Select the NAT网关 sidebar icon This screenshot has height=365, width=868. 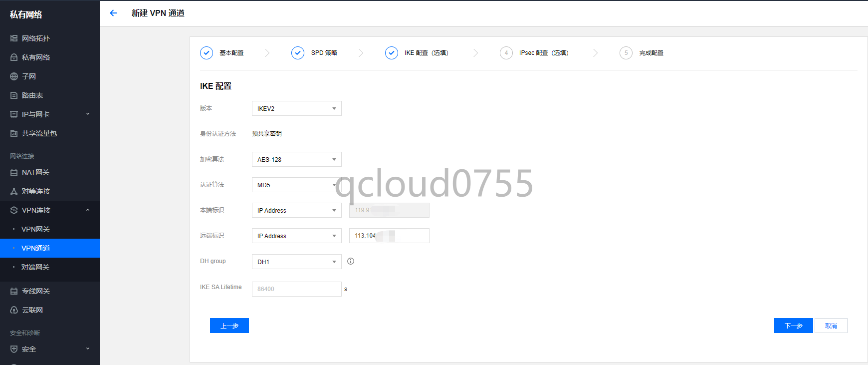[14, 172]
